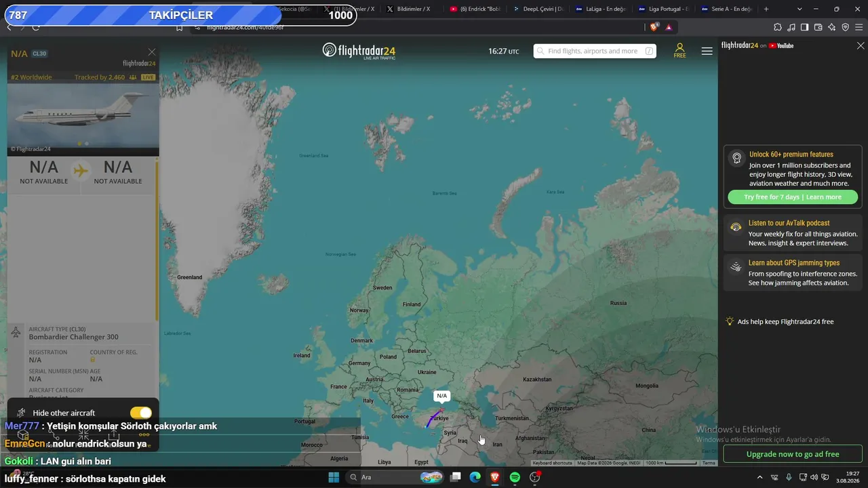This screenshot has height=488, width=868.
Task: Click the aircraft type icon beside Bombardier
Action: tap(16, 333)
